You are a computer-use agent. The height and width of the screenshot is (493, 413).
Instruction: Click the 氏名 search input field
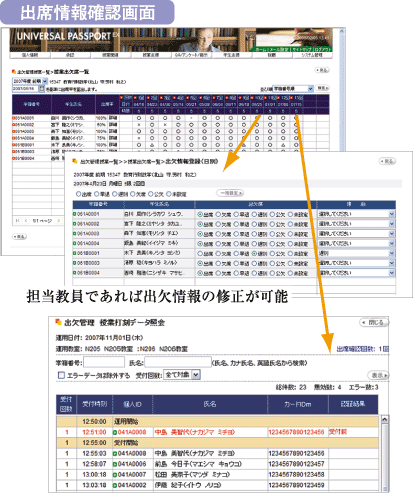(178, 362)
